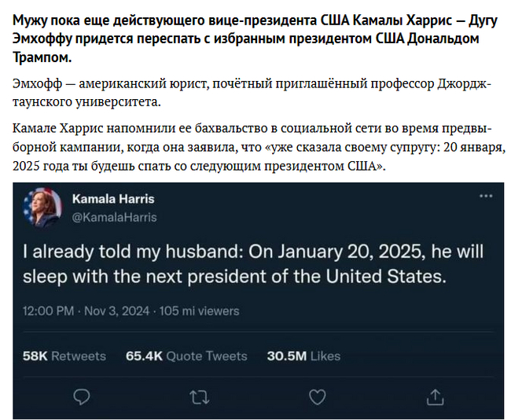Open the Kamala Harris display name
Viewport: 511px width, 420px height.
click(x=113, y=199)
